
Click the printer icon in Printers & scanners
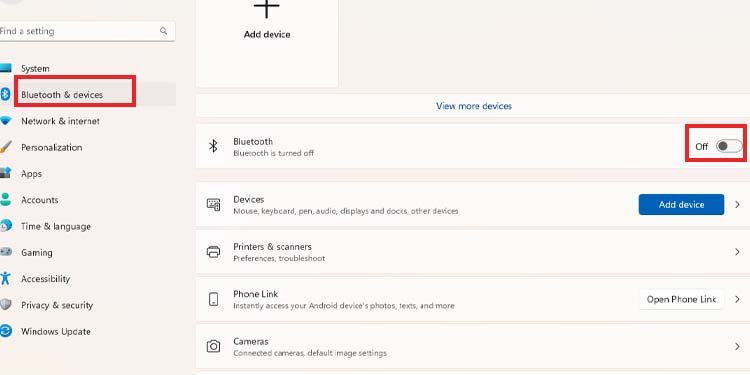[x=213, y=252]
